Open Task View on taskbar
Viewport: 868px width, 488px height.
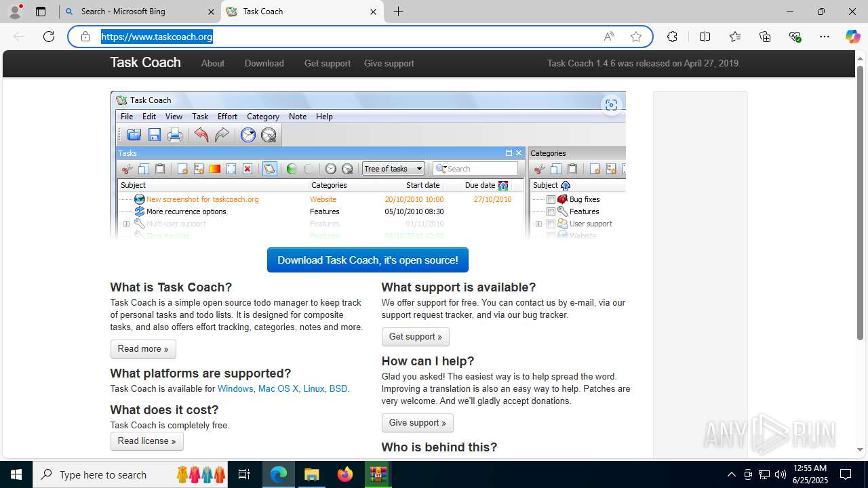pyautogui.click(x=245, y=474)
